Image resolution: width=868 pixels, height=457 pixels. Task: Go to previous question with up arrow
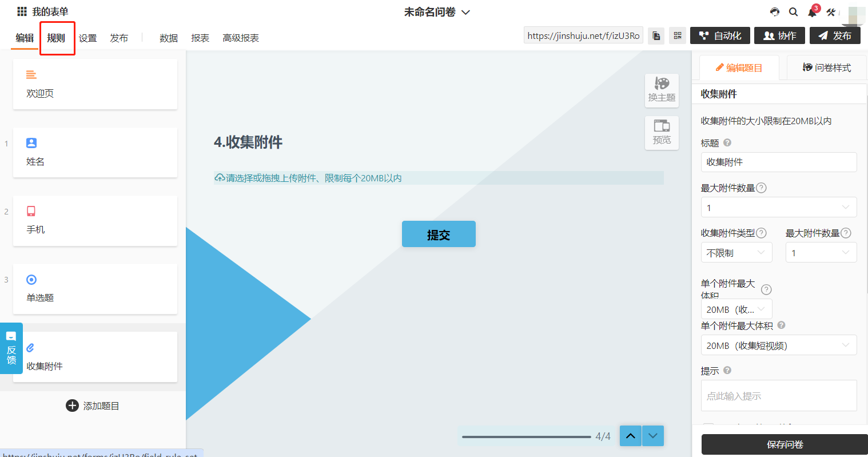click(630, 436)
